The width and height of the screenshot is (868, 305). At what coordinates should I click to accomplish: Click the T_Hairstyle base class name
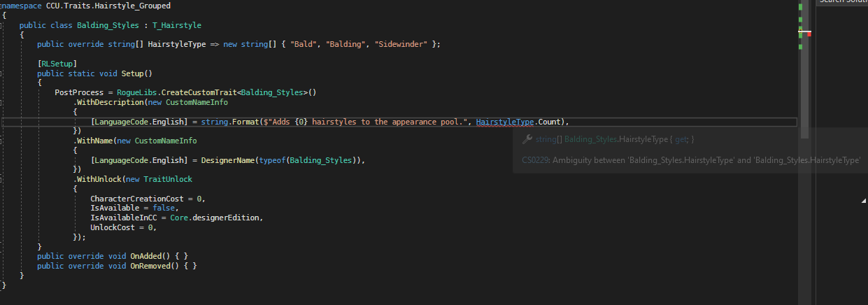tap(177, 25)
